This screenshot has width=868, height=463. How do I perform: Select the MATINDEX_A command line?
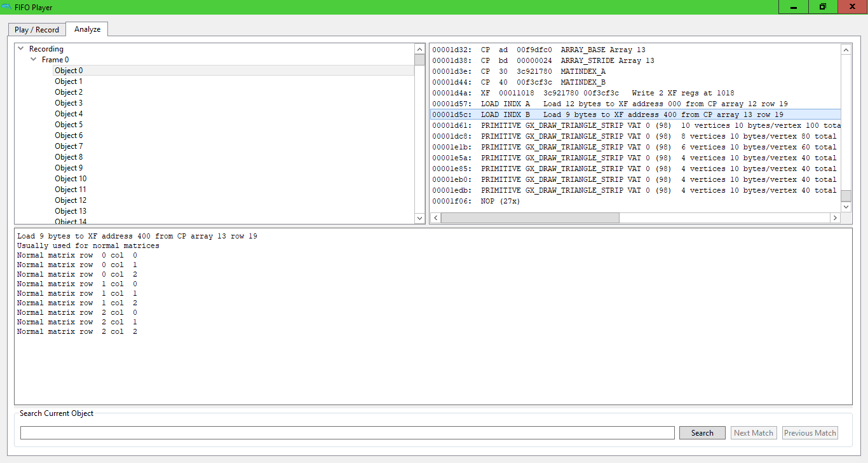tap(635, 71)
